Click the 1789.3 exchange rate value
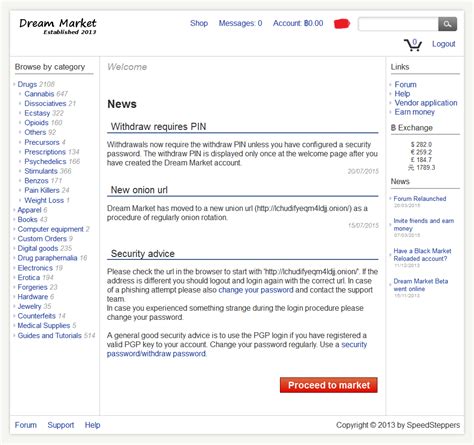 click(x=426, y=168)
